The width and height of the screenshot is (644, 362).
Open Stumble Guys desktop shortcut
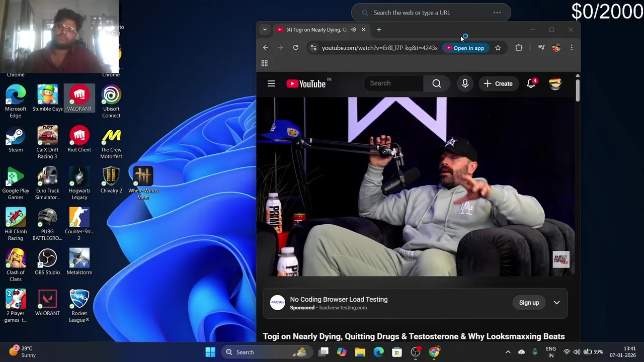click(47, 98)
